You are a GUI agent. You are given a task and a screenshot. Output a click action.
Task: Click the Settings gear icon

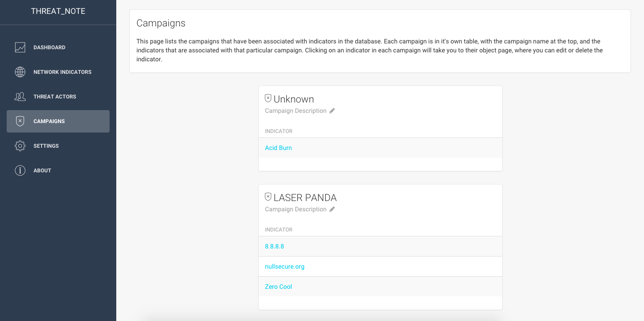click(20, 146)
